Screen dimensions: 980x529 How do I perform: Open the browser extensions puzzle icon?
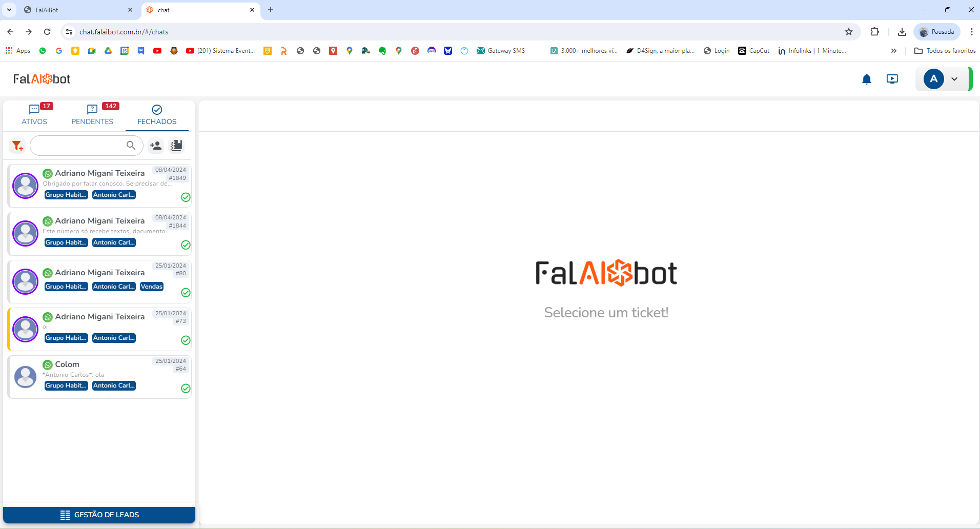[x=874, y=32]
